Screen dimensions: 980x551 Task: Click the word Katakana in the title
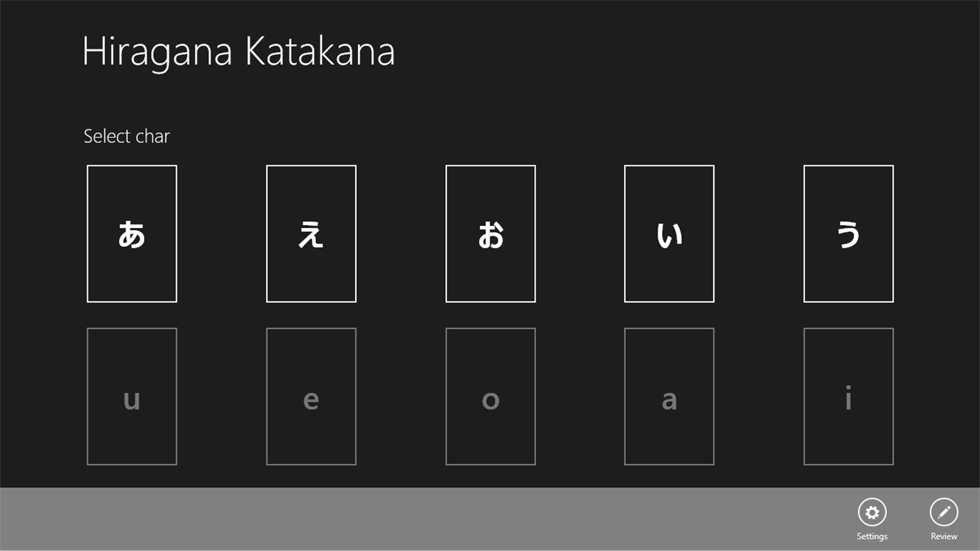320,52
